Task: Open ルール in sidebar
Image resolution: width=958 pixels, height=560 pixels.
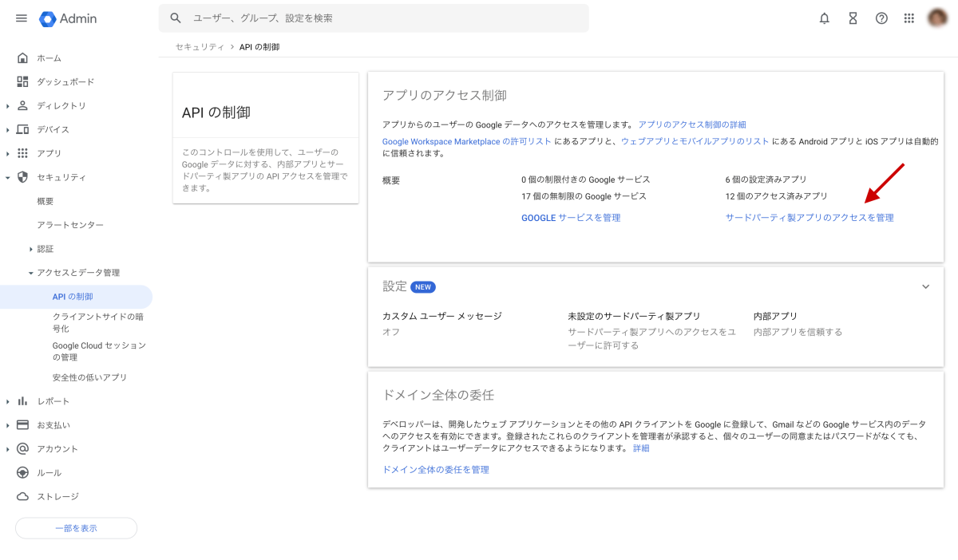Action: tap(49, 473)
